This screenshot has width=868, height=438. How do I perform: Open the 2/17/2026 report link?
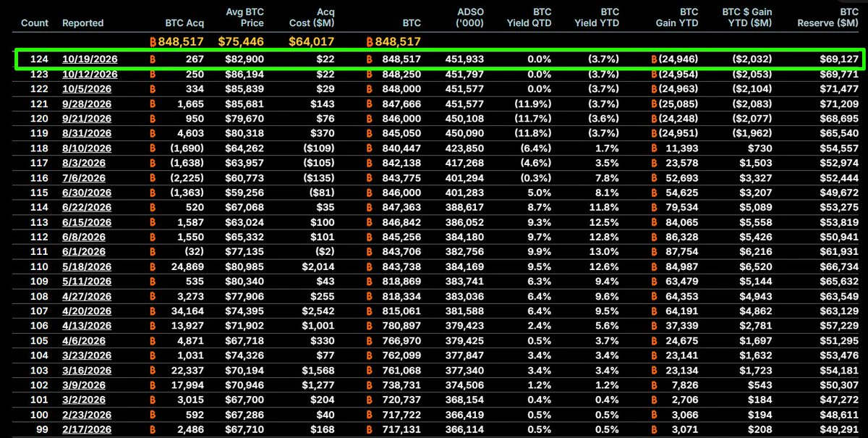(x=87, y=429)
